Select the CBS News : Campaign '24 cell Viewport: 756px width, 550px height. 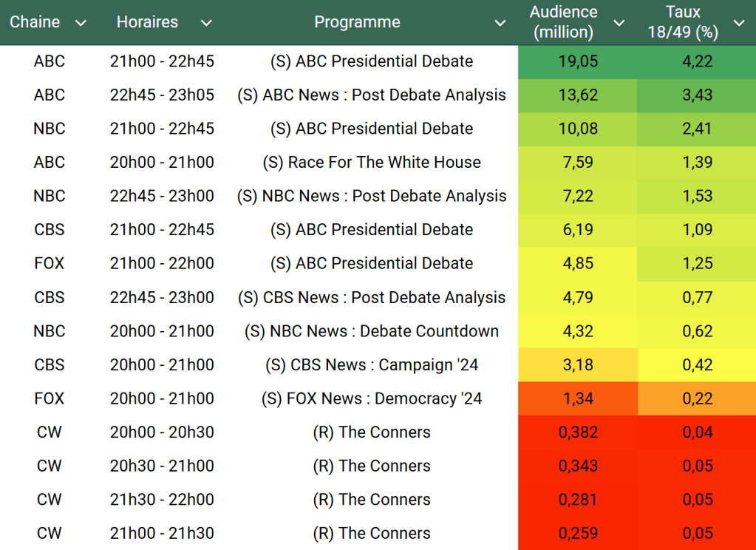[x=372, y=365]
